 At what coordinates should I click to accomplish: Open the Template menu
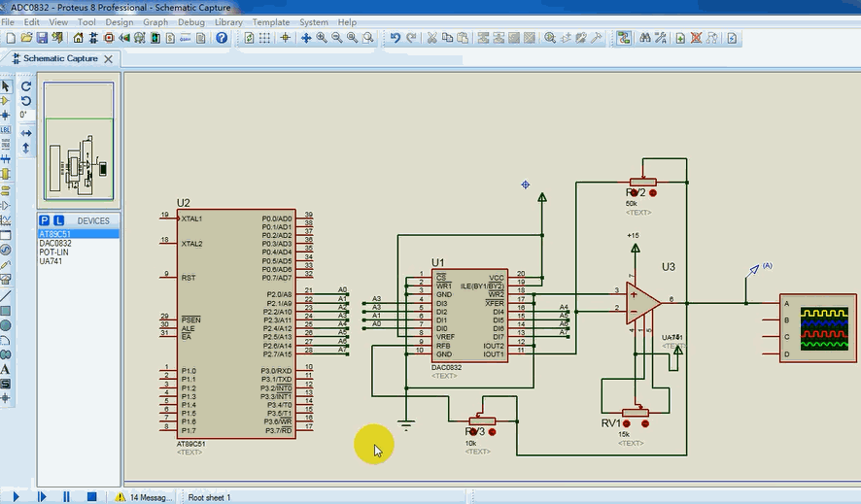pos(271,22)
